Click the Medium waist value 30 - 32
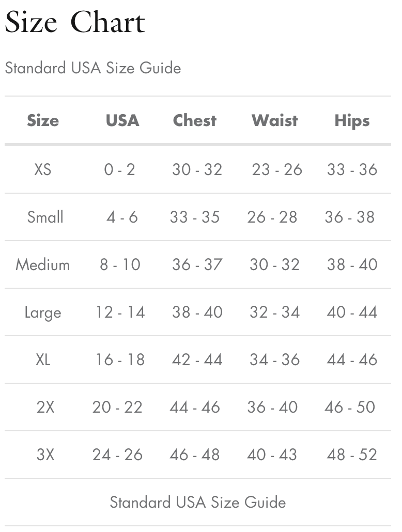 (x=274, y=264)
